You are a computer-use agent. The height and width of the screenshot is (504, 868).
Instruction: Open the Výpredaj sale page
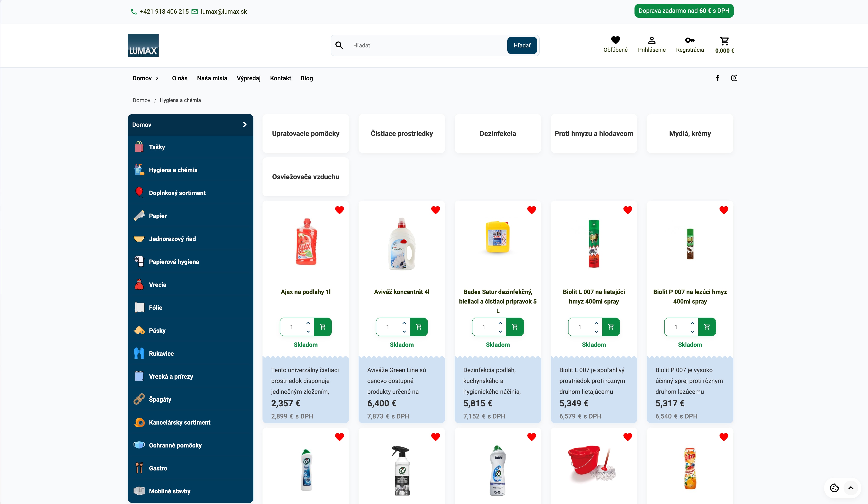(x=249, y=78)
